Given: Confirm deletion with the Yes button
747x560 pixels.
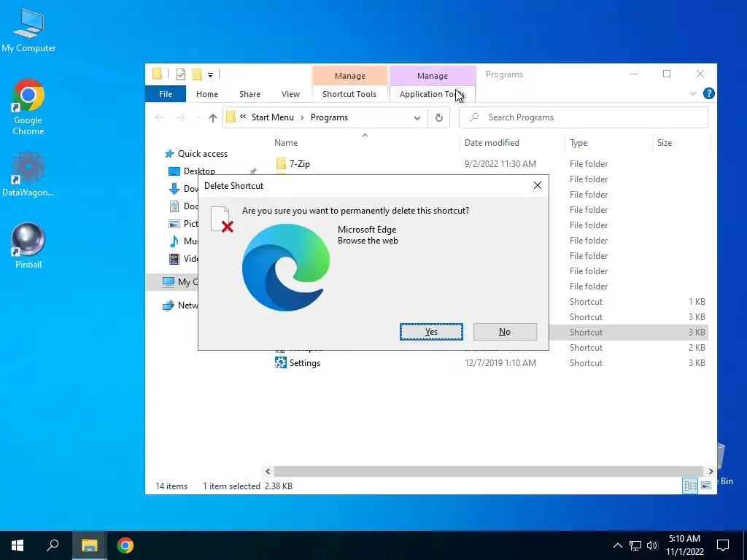Looking at the screenshot, I should coord(431,332).
